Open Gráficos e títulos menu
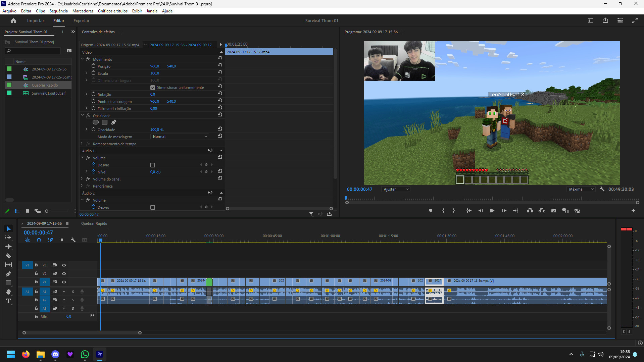644x362 pixels. 112,11
